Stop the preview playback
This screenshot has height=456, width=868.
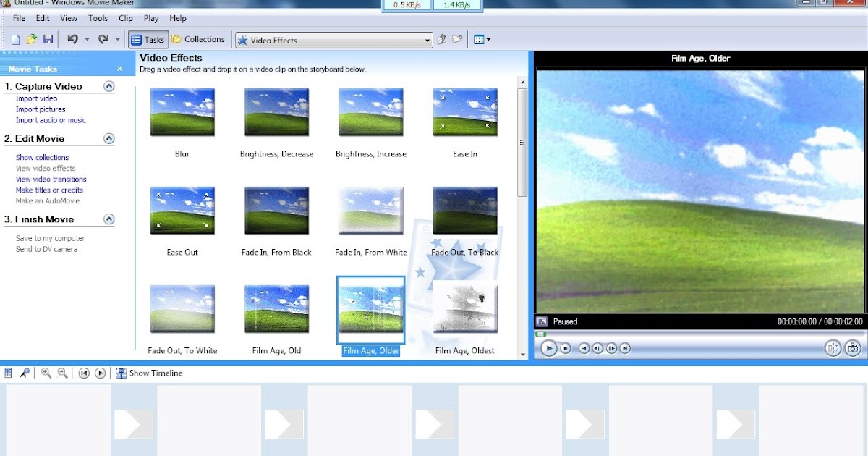(x=566, y=348)
